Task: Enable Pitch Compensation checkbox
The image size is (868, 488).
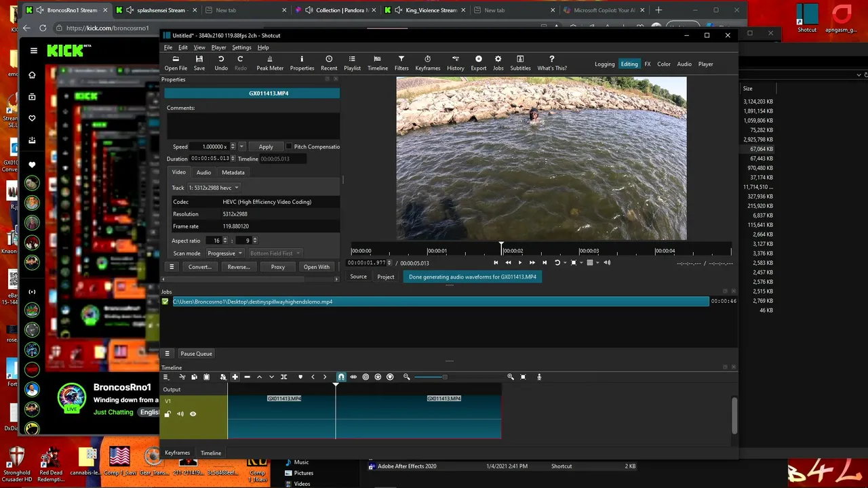Action: point(289,146)
